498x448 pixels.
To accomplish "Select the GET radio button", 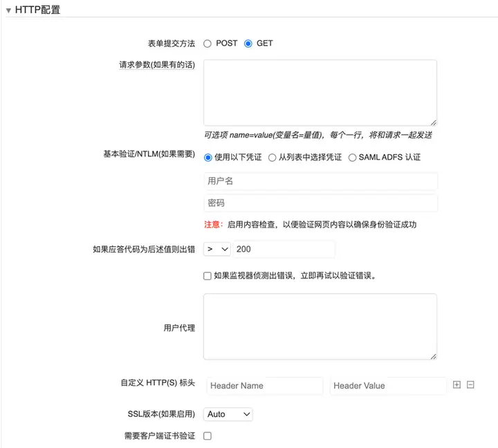I will tap(248, 44).
